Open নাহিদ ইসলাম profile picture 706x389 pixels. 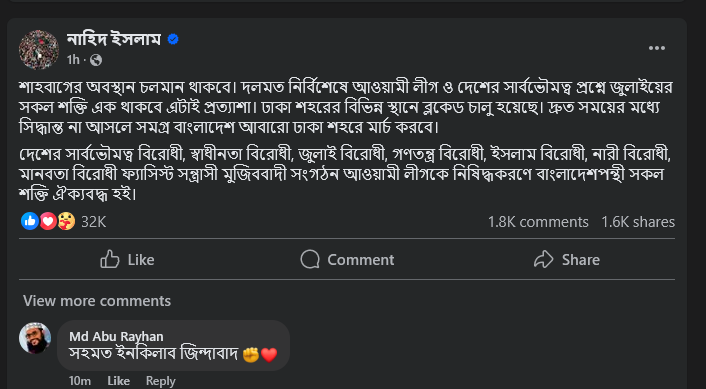tap(39, 50)
